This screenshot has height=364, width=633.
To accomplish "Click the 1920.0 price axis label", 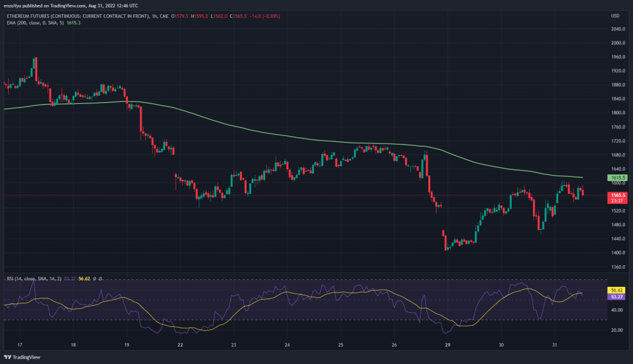I will point(618,71).
